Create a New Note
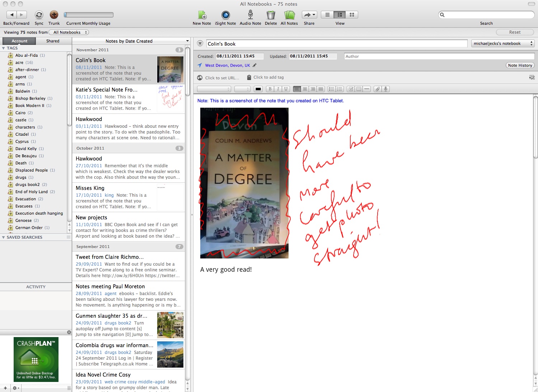Image resolution: width=538 pixels, height=392 pixels. pyautogui.click(x=202, y=15)
